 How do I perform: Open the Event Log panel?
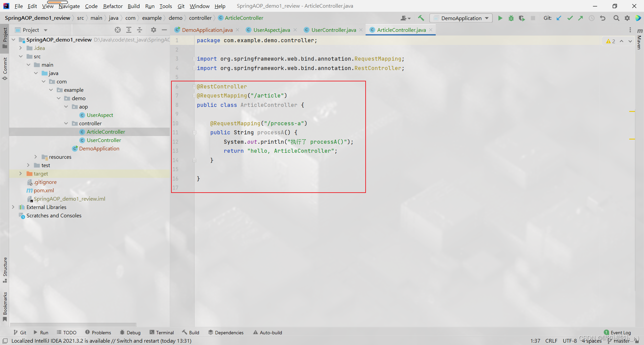pos(618,333)
